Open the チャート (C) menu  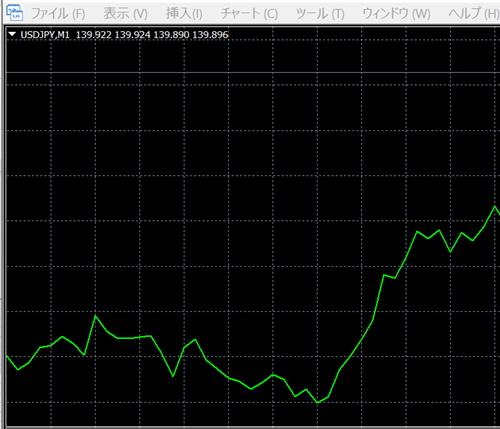(x=249, y=14)
